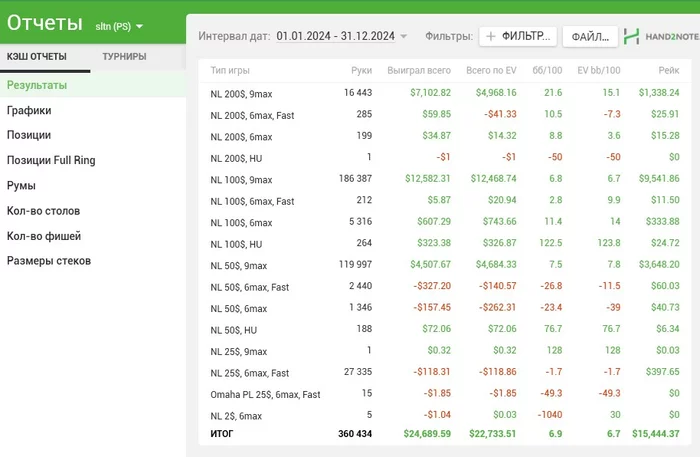Select the Румы sidebar item
The width and height of the screenshot is (700, 457).
(22, 186)
